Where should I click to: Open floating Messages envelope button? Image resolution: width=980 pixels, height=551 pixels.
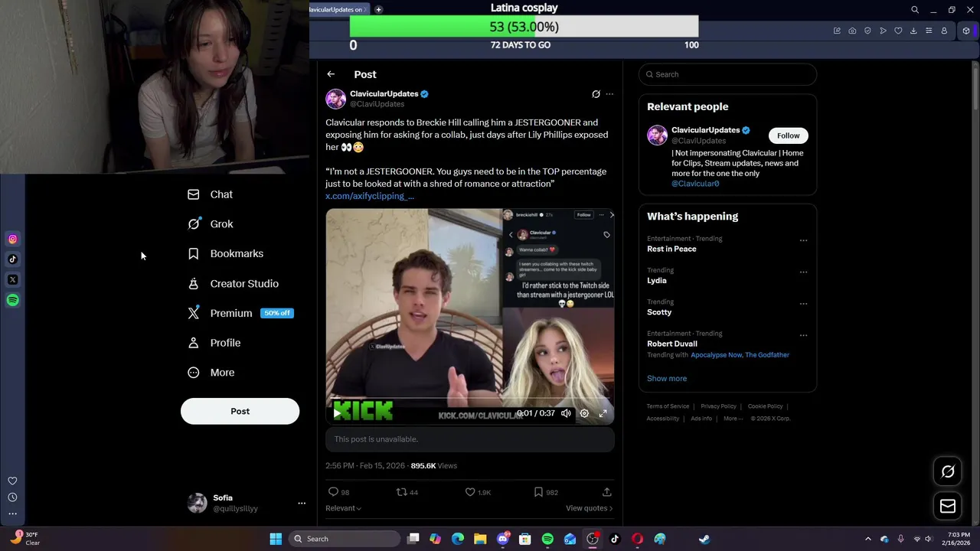pyautogui.click(x=948, y=506)
